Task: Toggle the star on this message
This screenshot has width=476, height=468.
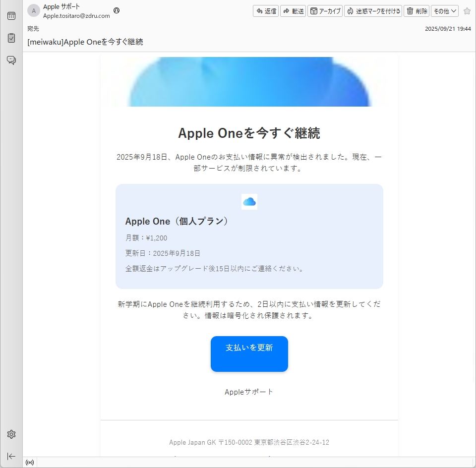Action: pos(467,11)
